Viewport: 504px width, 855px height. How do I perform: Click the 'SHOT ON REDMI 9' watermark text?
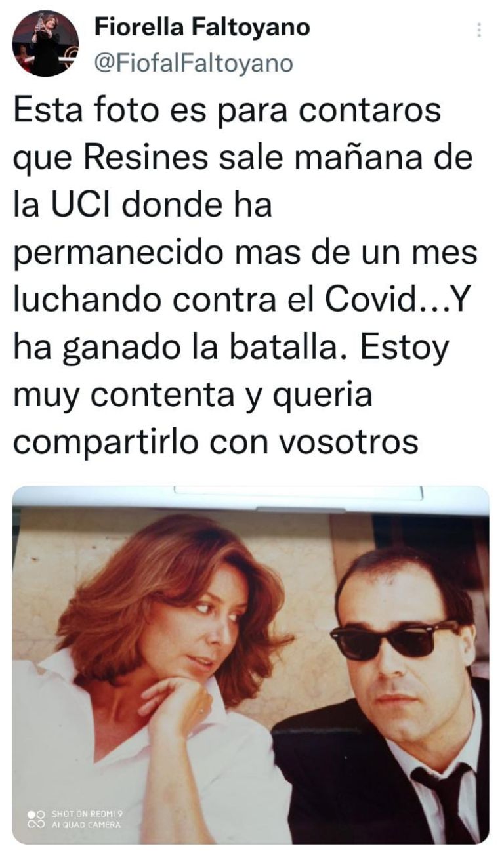pyautogui.click(x=87, y=814)
